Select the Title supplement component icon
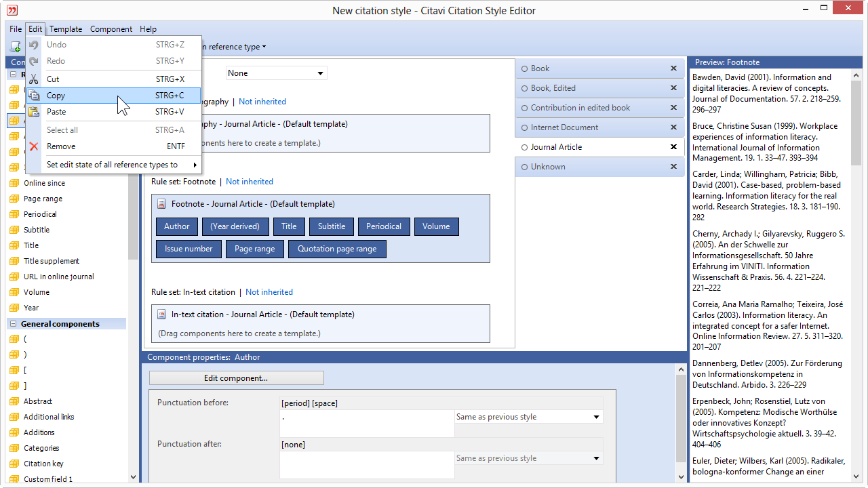Screen dimensions: 868x488 point(14,261)
